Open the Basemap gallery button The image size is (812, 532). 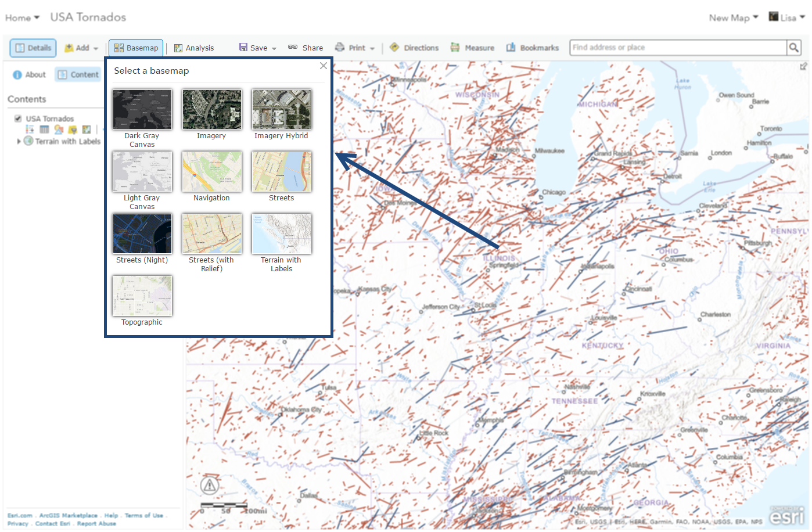[136, 48]
